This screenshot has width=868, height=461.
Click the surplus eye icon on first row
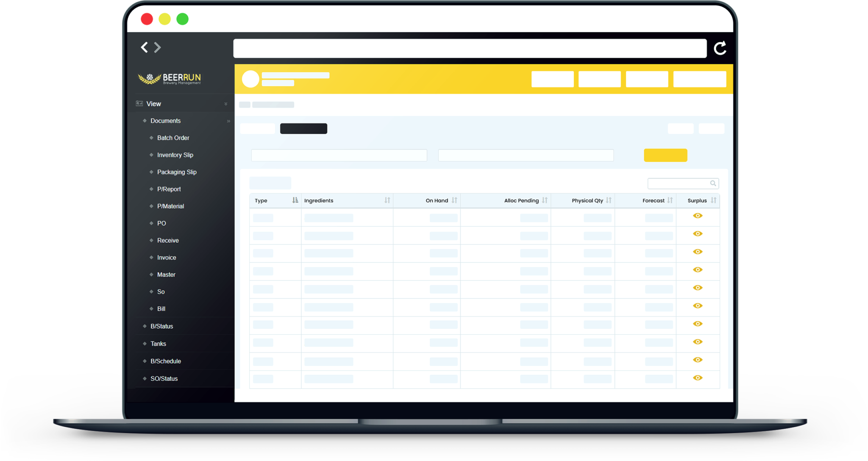click(698, 216)
